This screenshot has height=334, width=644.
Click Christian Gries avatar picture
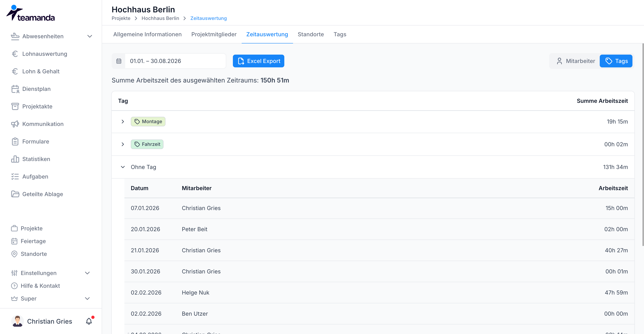point(18,321)
